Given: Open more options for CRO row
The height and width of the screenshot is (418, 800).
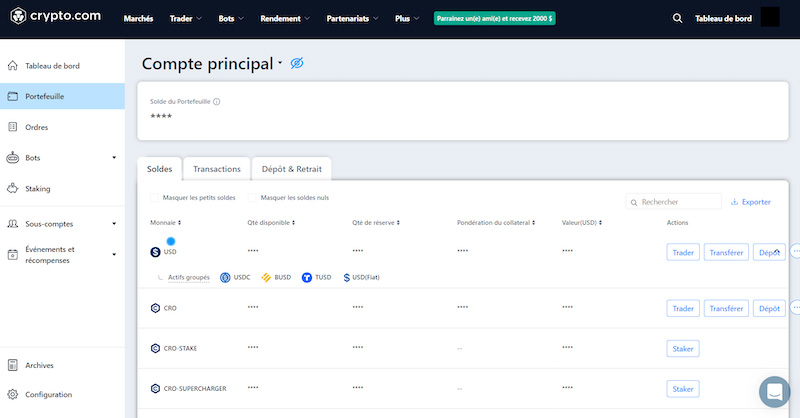Looking at the screenshot, I should tap(795, 307).
